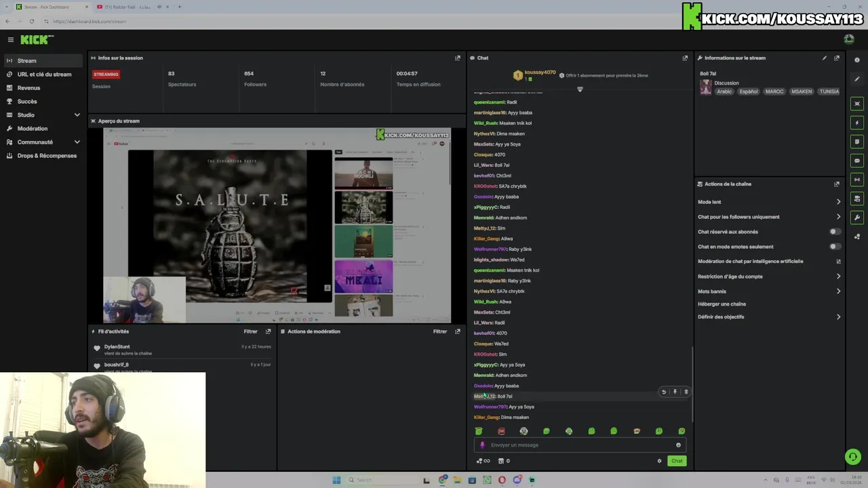Pop out the Fil d'activités panel

click(x=269, y=331)
